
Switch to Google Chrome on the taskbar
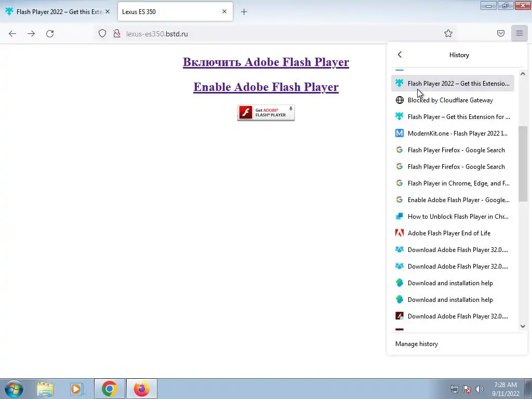coord(109,389)
